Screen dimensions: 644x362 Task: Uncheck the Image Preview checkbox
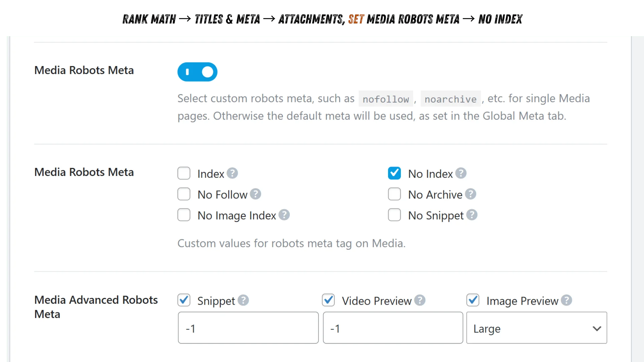tap(473, 300)
